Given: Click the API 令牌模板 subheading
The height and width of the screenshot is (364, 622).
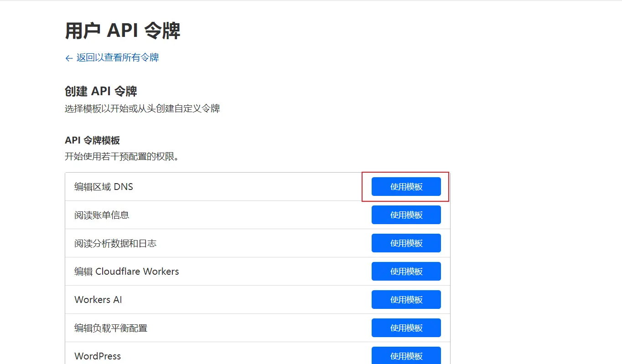Looking at the screenshot, I should tap(92, 140).
